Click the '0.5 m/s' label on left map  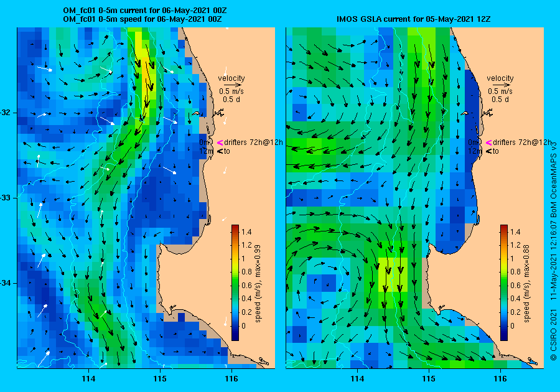click(231, 91)
